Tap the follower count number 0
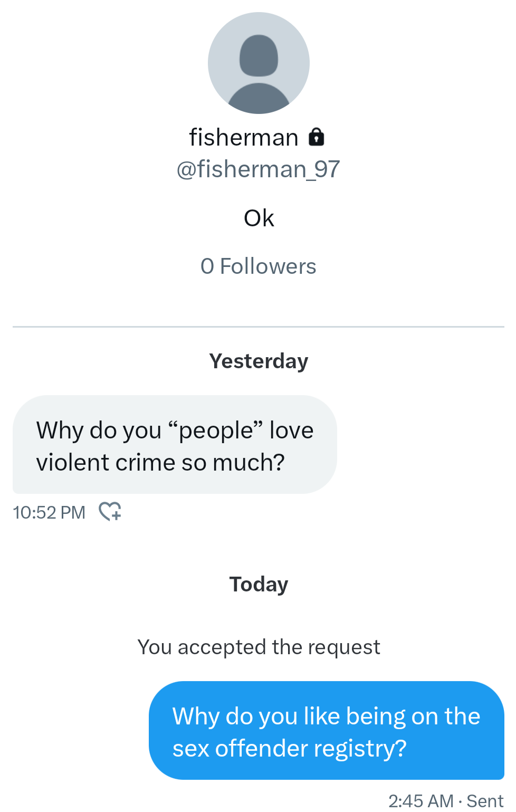 pyautogui.click(x=207, y=266)
